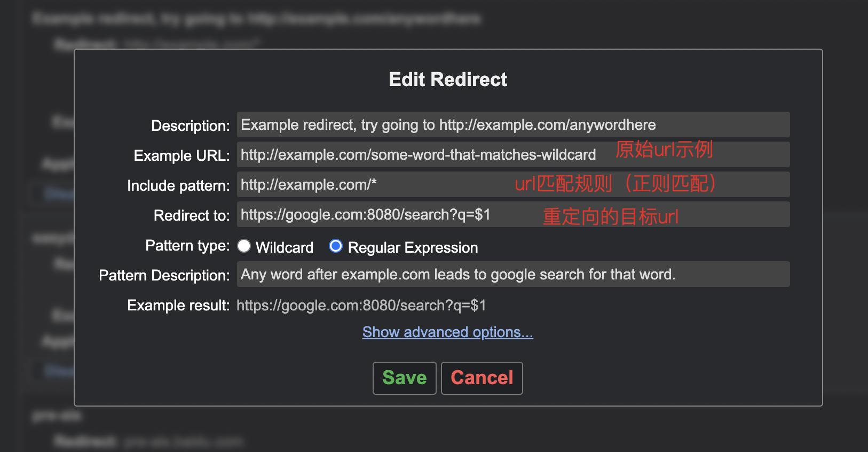Screen dimensions: 868x452
Task: Click the Redirect to label
Action: click(x=191, y=215)
